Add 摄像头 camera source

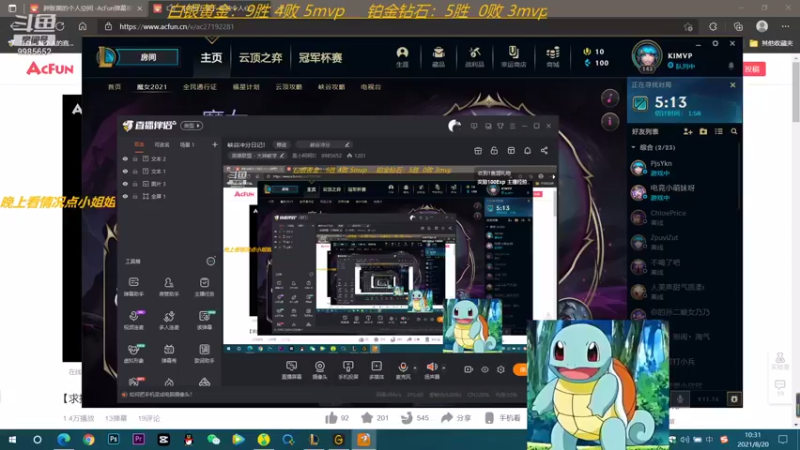point(319,370)
